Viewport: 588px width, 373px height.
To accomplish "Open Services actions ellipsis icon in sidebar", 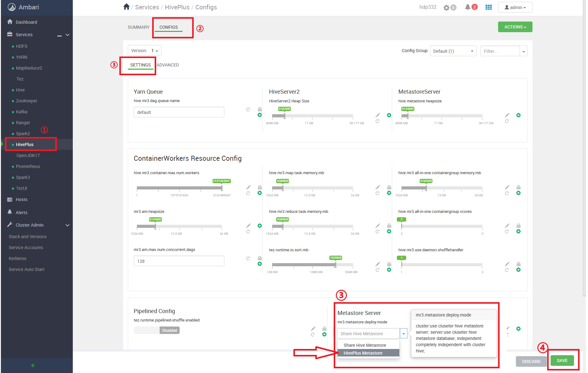I will click(x=59, y=35).
